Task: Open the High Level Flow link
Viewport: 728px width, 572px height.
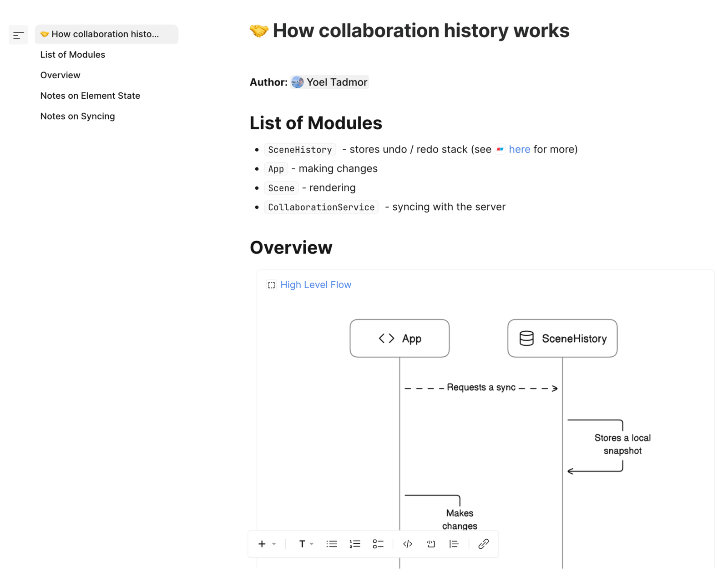Action: tap(316, 284)
